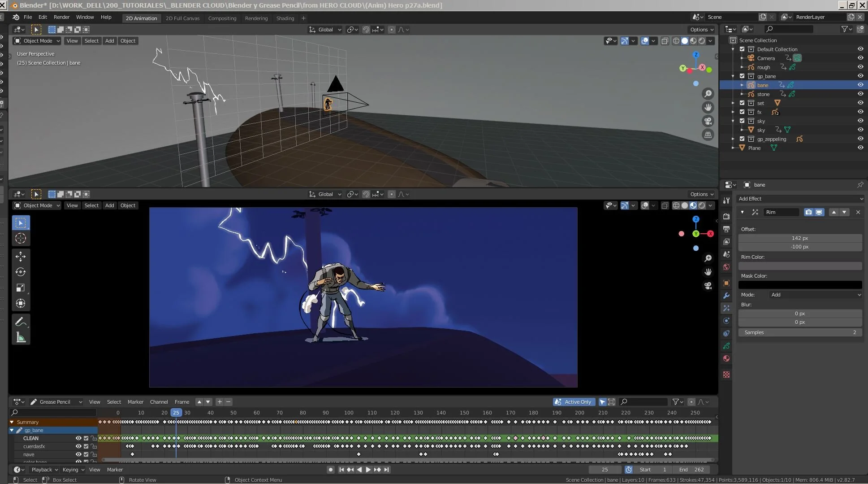Open the Window menu
868x484 pixels.
[85, 17]
